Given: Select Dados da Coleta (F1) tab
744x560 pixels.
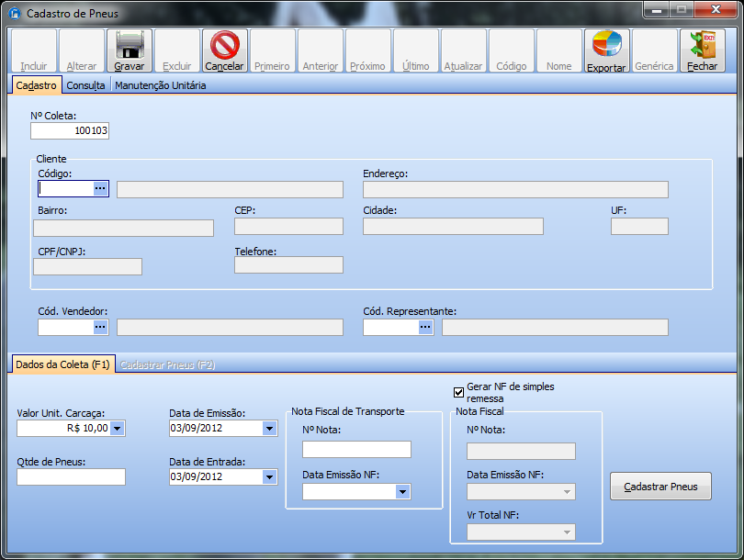Looking at the screenshot, I should click(62, 364).
